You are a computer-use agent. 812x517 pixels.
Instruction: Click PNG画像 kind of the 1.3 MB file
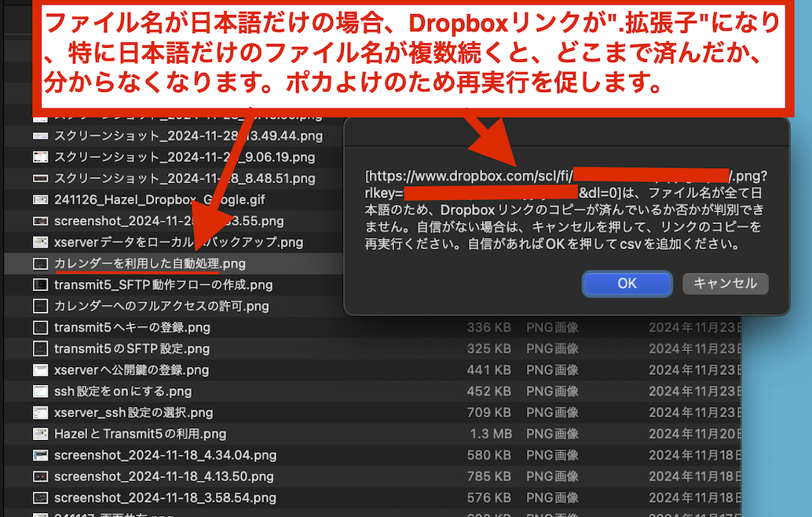(x=552, y=434)
